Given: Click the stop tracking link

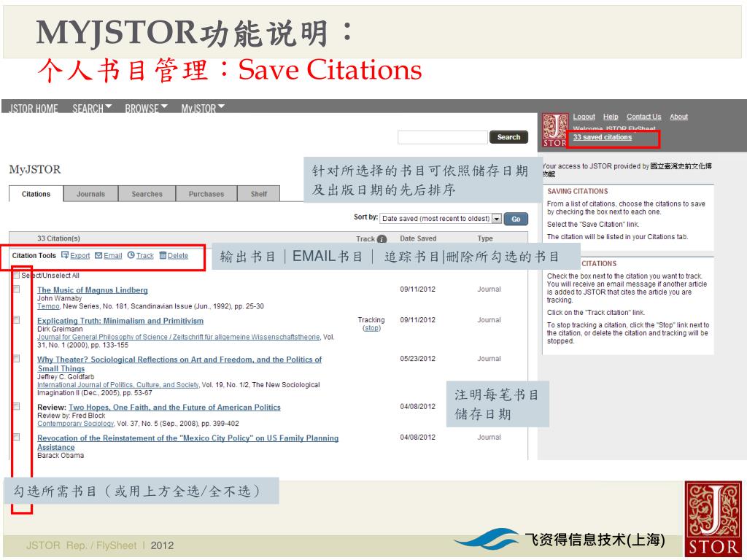Looking at the screenshot, I should [371, 328].
